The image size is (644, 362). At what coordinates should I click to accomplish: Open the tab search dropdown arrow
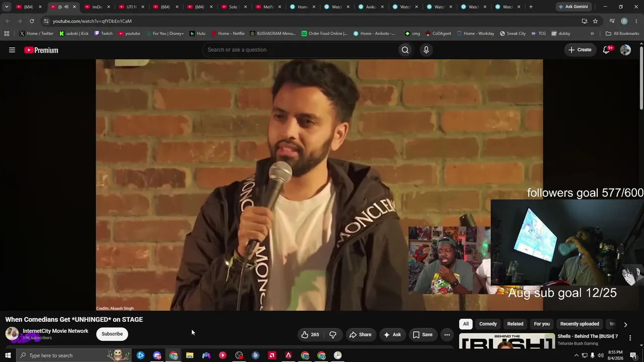pyautogui.click(x=7, y=7)
